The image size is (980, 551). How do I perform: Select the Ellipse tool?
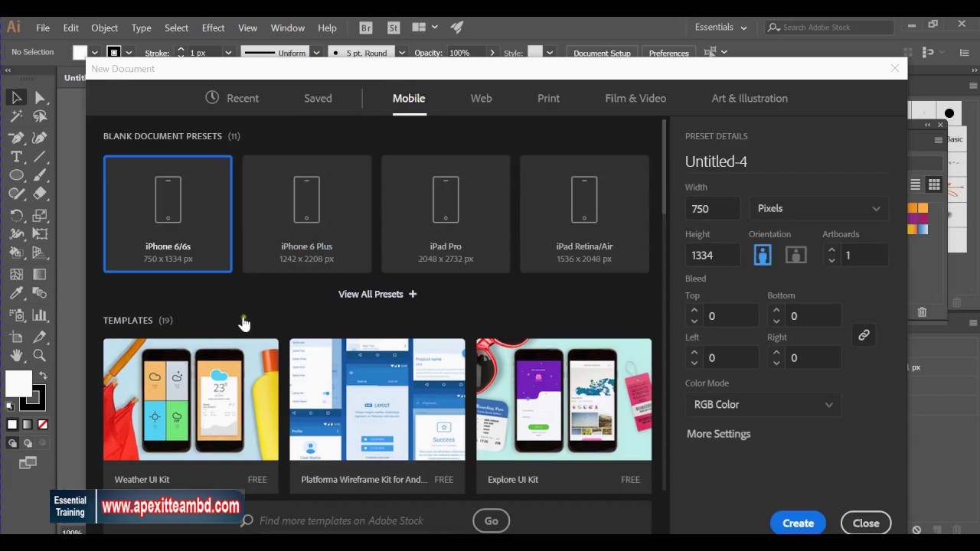(16, 176)
